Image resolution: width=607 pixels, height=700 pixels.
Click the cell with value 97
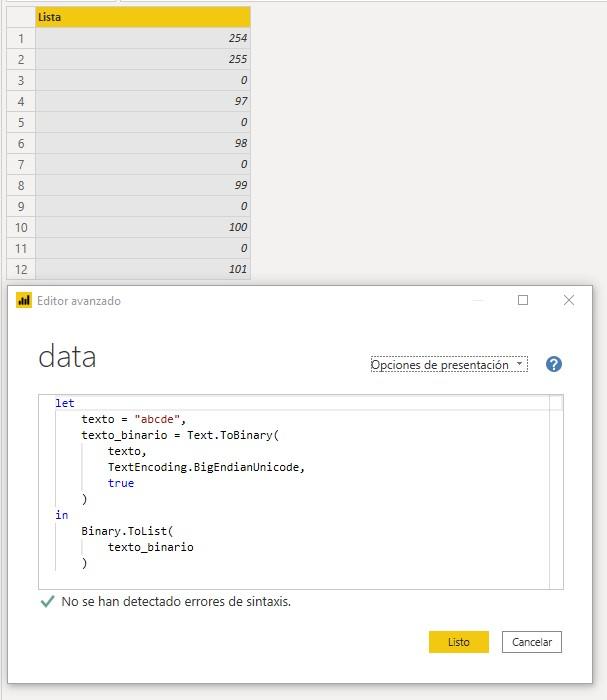143,101
